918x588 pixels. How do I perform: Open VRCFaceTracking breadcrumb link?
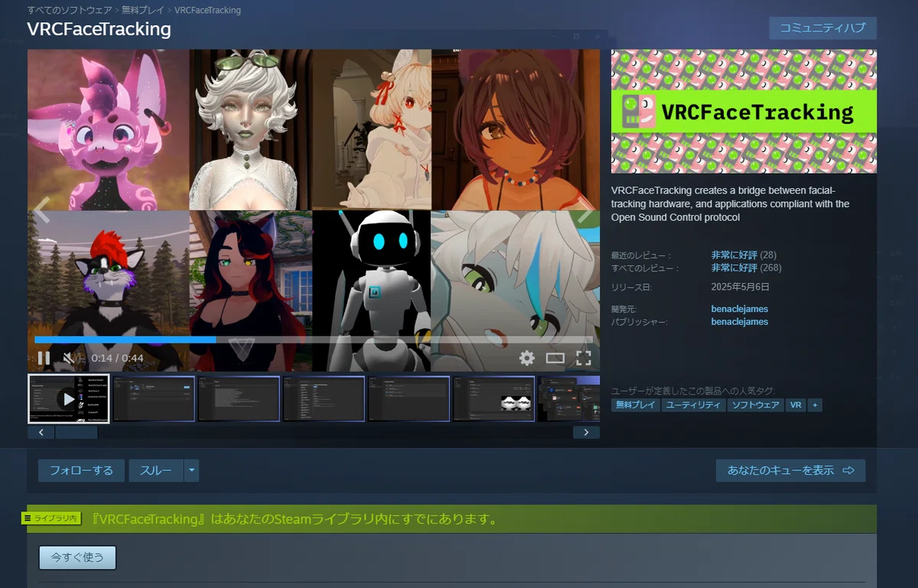[x=207, y=10]
